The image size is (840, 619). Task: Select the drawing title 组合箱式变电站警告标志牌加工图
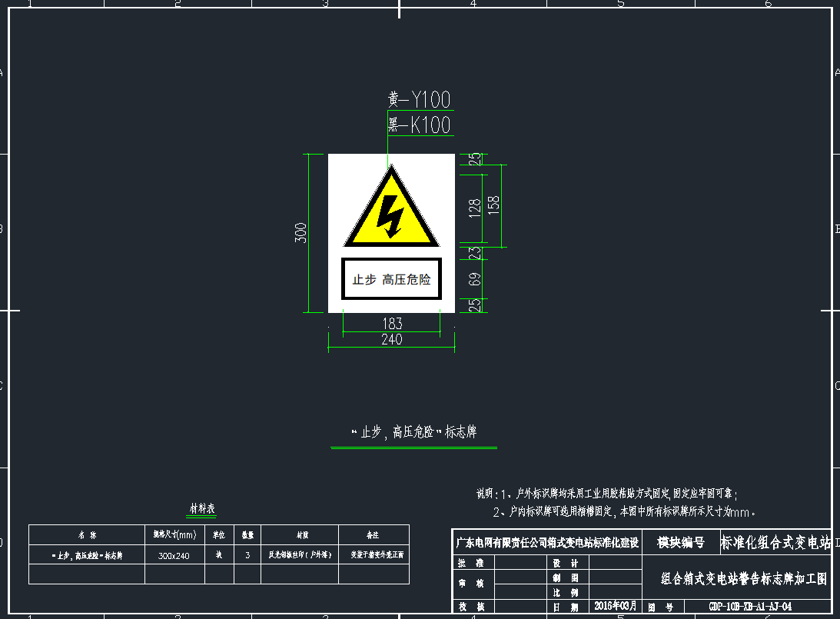744,579
